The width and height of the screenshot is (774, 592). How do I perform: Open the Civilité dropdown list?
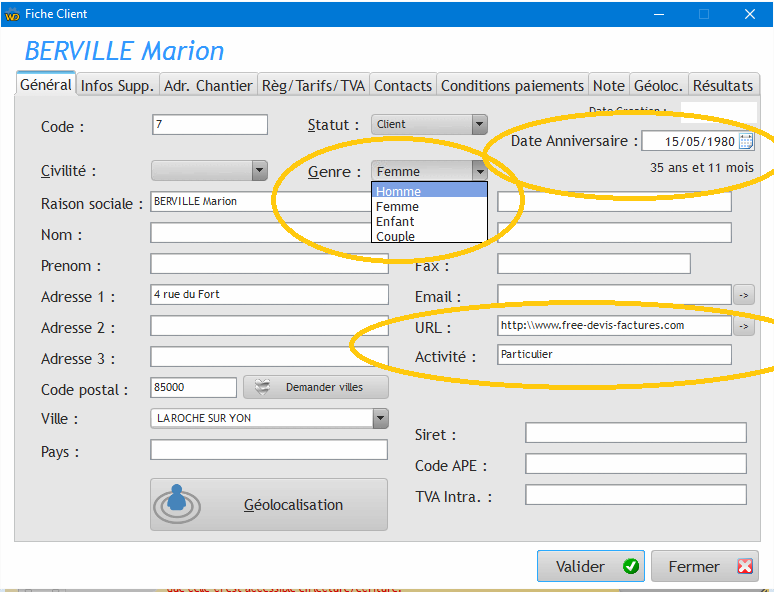click(x=260, y=170)
